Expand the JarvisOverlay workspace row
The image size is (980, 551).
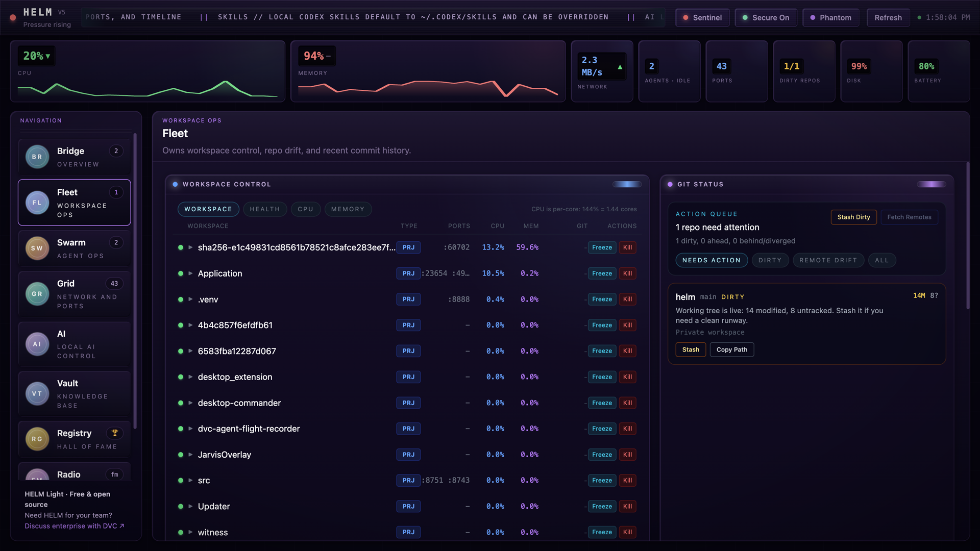pyautogui.click(x=190, y=455)
